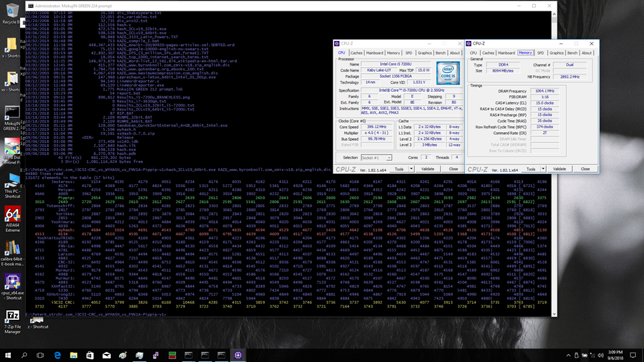
Task: Select the About tab in left CPU-Z window
Action: [455, 53]
